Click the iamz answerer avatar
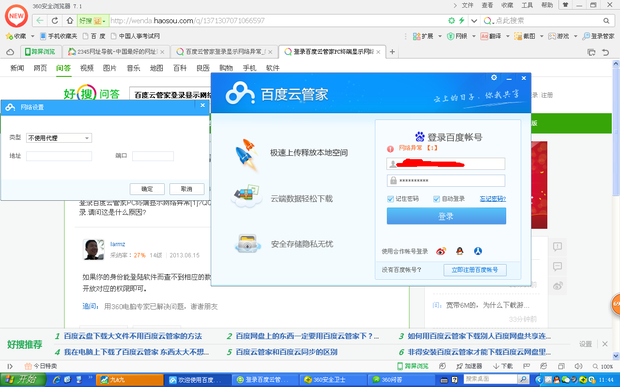 [x=93, y=249]
